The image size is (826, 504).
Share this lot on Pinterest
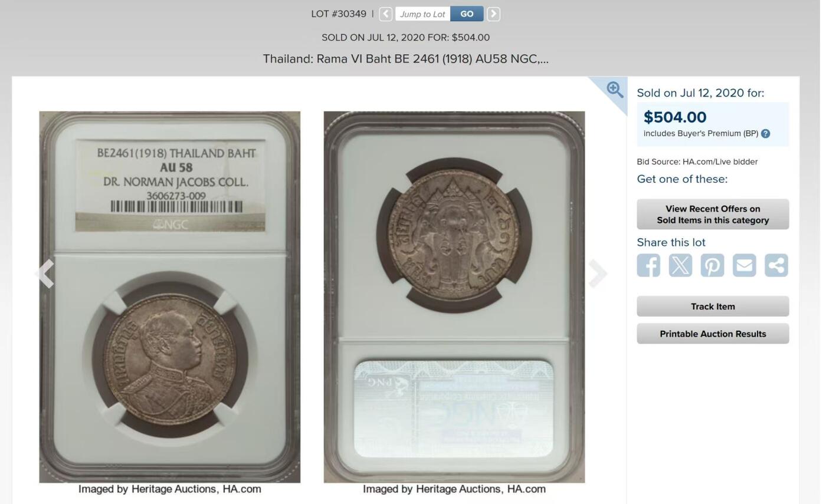coord(712,265)
